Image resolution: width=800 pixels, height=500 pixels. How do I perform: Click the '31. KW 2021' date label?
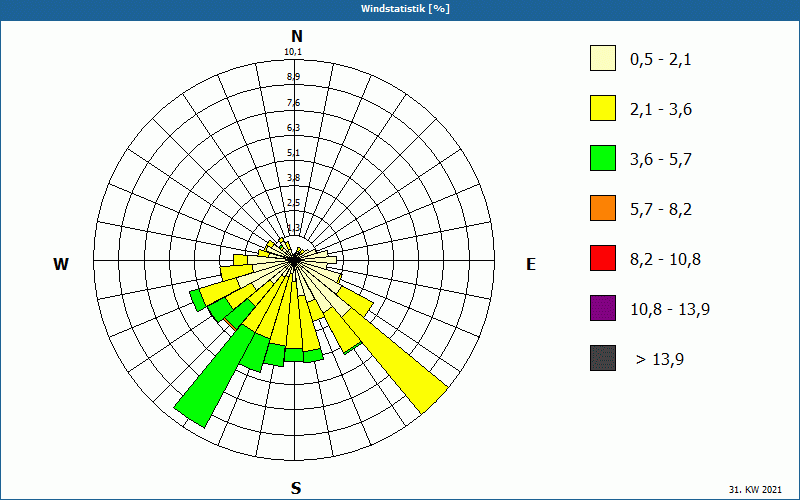click(755, 490)
